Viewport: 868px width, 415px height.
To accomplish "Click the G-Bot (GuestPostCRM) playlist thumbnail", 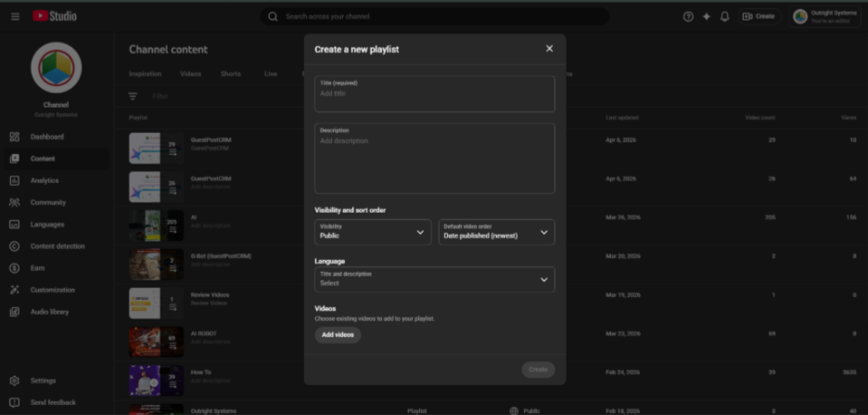I will pos(156,265).
